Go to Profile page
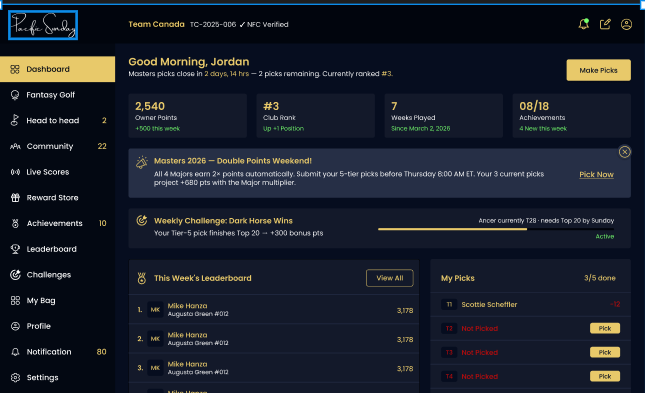This screenshot has height=393, width=645. [58, 326]
